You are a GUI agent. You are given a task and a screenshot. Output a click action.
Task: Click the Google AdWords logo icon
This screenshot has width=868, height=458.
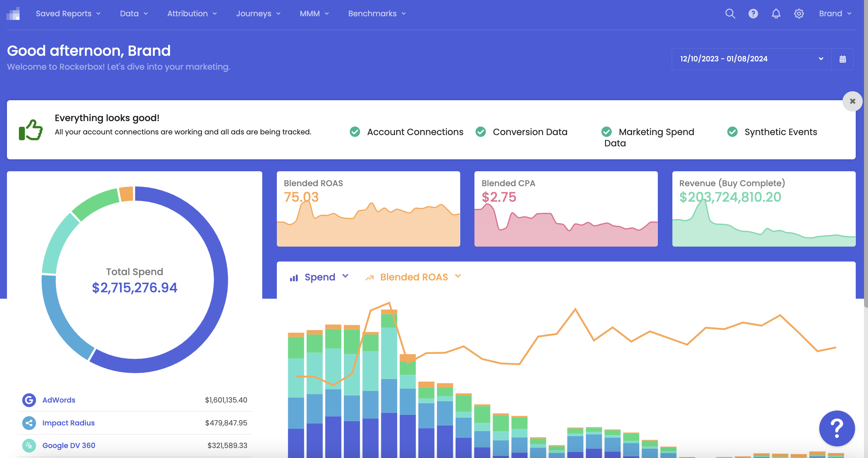pyautogui.click(x=29, y=400)
